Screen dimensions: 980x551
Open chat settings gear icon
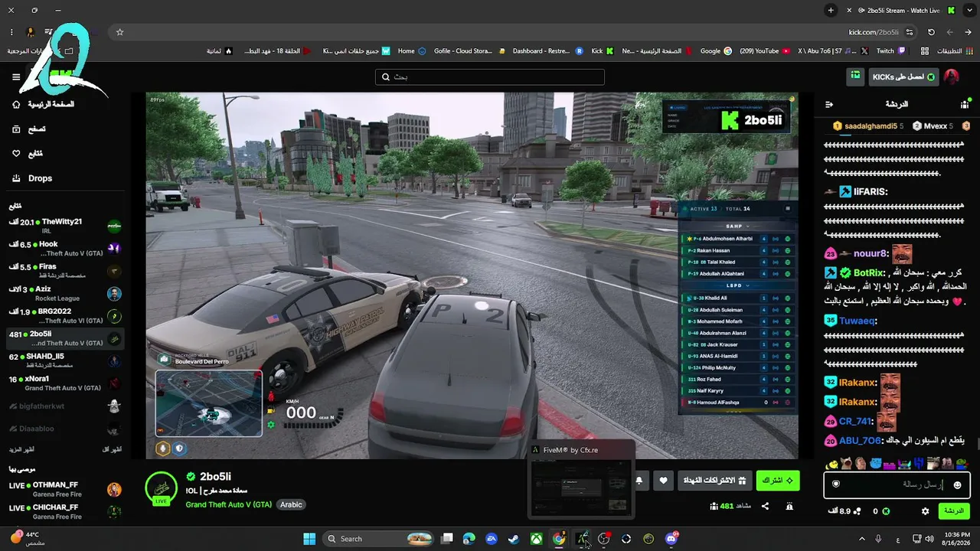click(926, 511)
